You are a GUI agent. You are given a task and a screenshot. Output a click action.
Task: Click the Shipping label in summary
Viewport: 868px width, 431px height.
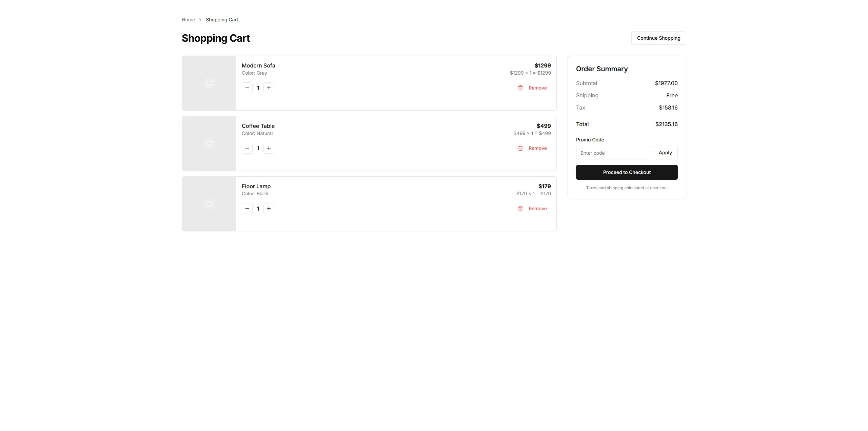(x=587, y=95)
